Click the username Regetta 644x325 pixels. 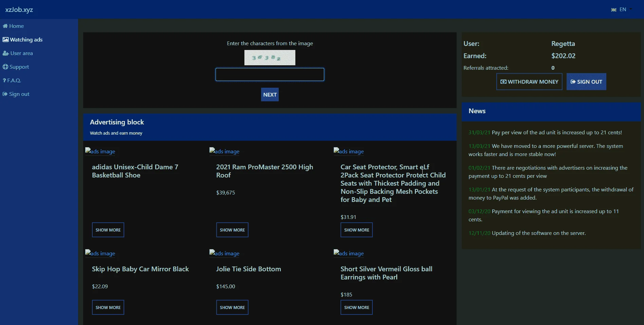click(563, 44)
